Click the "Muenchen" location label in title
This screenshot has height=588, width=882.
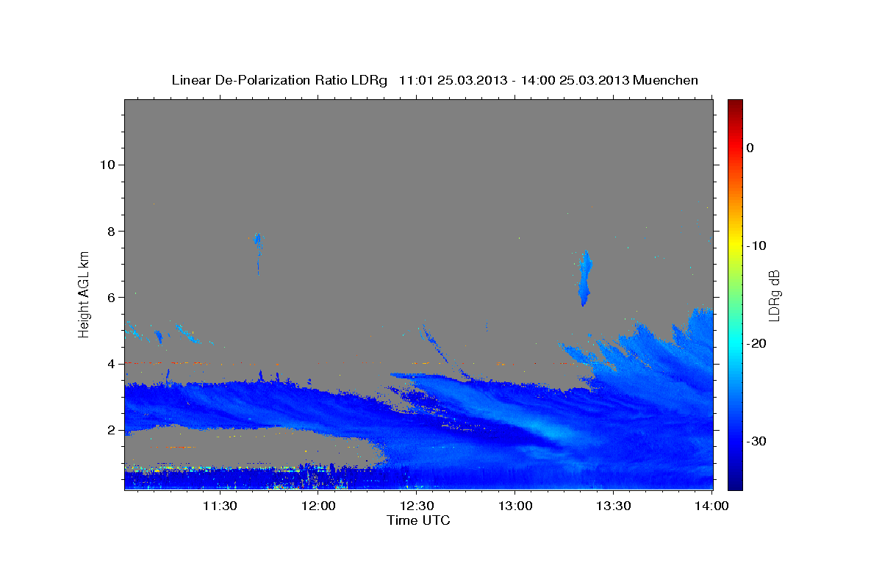point(666,80)
